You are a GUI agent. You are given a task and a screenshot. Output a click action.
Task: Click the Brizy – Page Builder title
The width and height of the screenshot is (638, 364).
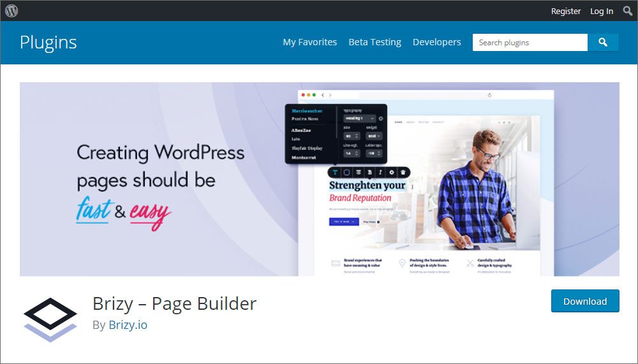click(175, 304)
